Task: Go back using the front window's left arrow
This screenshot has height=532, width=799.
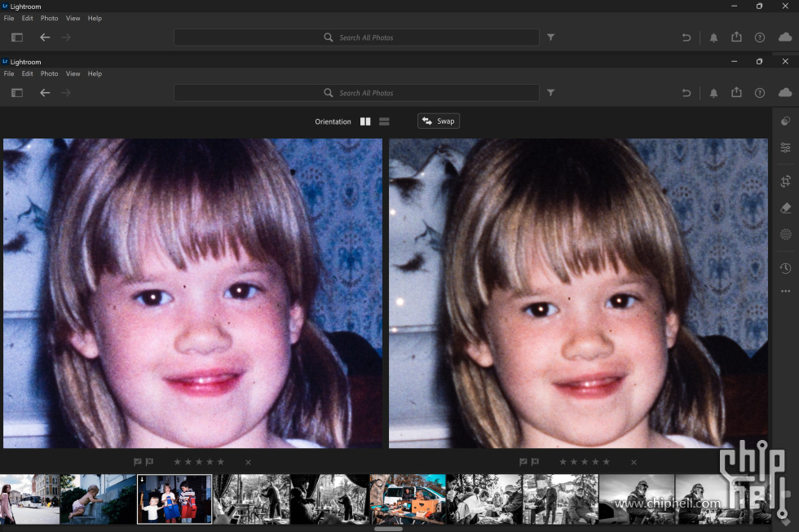Action: 45,93
